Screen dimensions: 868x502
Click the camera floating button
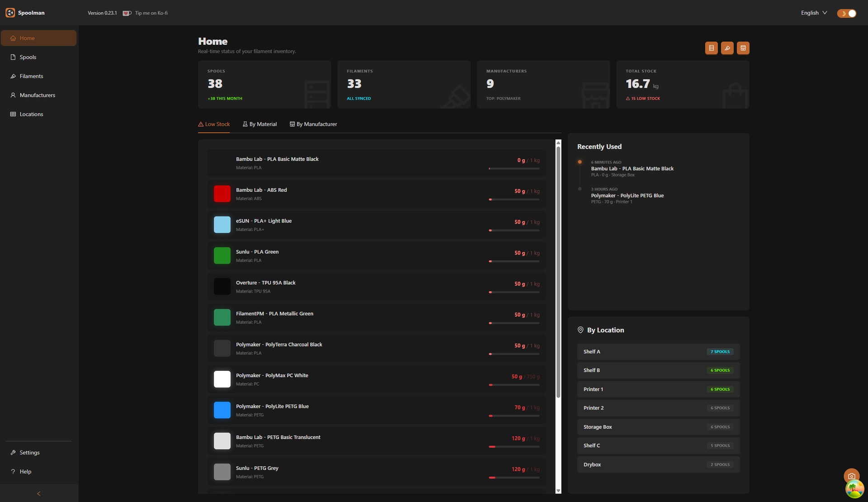click(x=851, y=476)
